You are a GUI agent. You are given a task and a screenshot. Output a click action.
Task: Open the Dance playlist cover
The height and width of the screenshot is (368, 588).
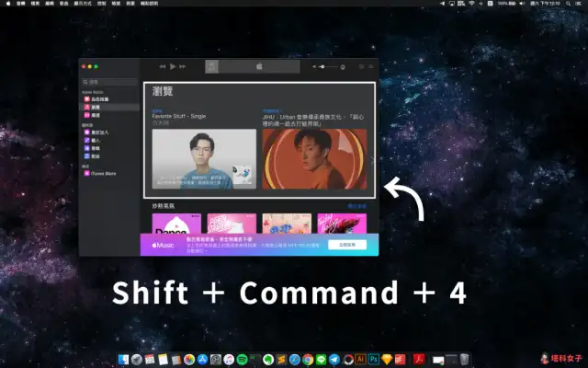[176, 224]
